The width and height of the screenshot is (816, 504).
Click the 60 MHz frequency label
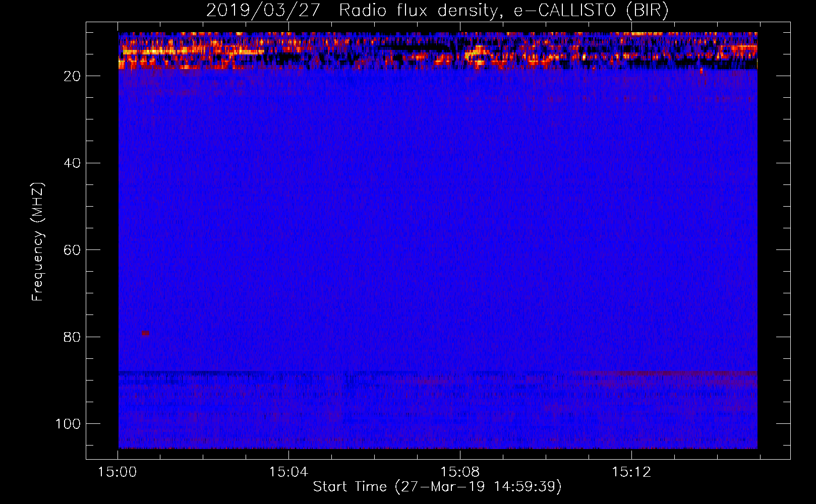pos(72,250)
